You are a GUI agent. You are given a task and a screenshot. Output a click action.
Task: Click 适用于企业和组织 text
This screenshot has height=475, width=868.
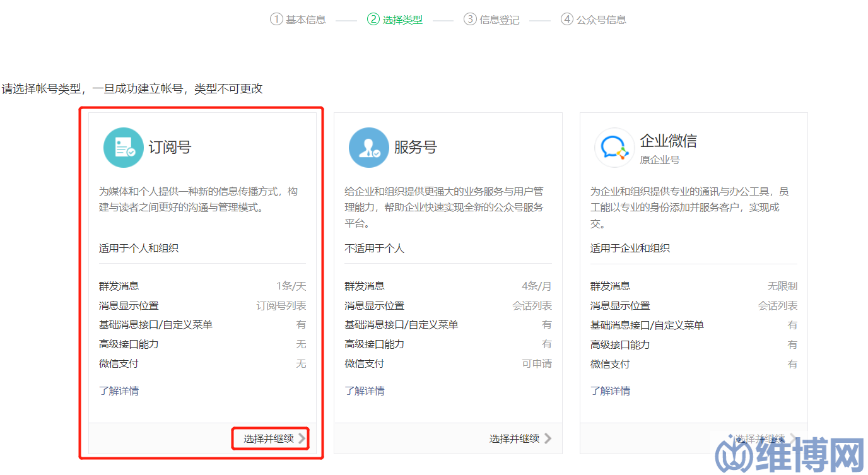pos(630,249)
